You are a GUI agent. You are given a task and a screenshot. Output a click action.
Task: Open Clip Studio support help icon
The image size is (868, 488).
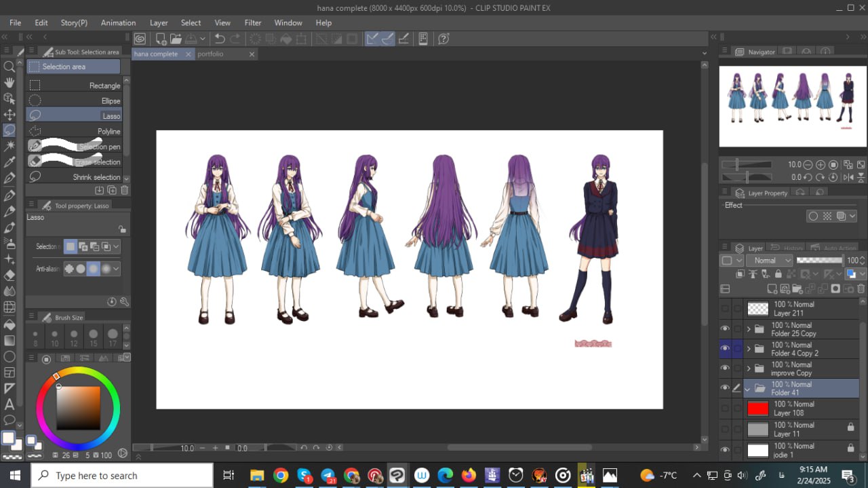443,39
